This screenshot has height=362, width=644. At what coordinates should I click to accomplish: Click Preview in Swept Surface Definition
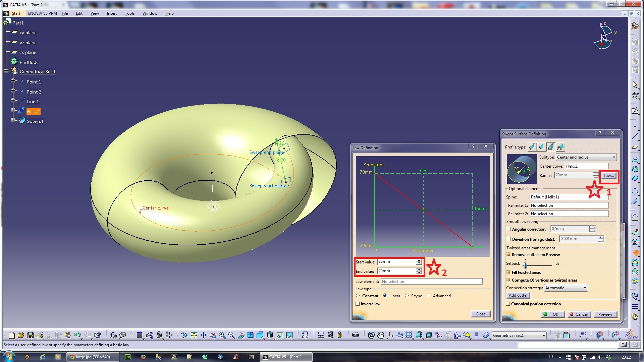[605, 314]
